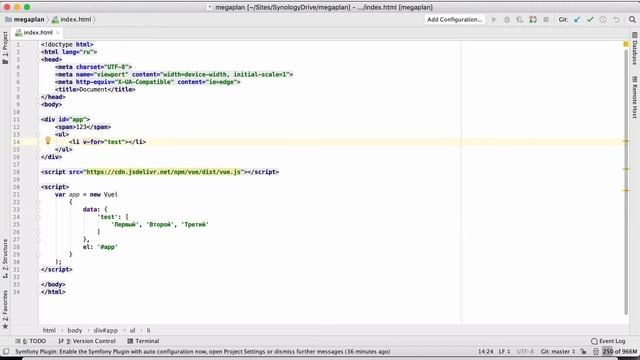Open Git history clock icon
The width and height of the screenshot is (640, 360).
(603, 19)
